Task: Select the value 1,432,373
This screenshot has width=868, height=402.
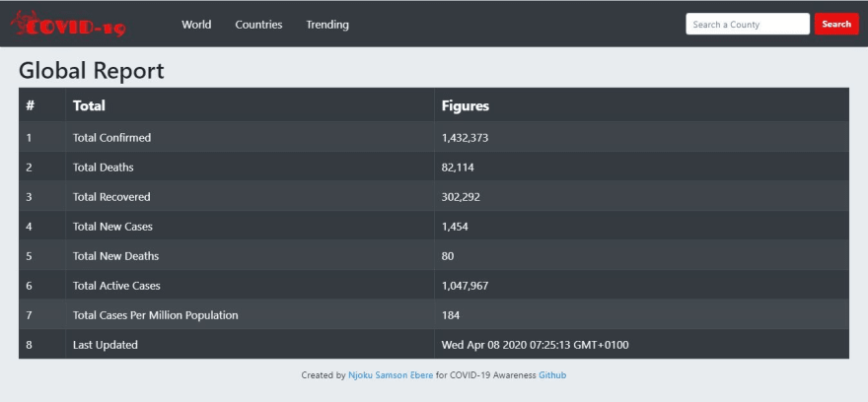Action: [465, 138]
